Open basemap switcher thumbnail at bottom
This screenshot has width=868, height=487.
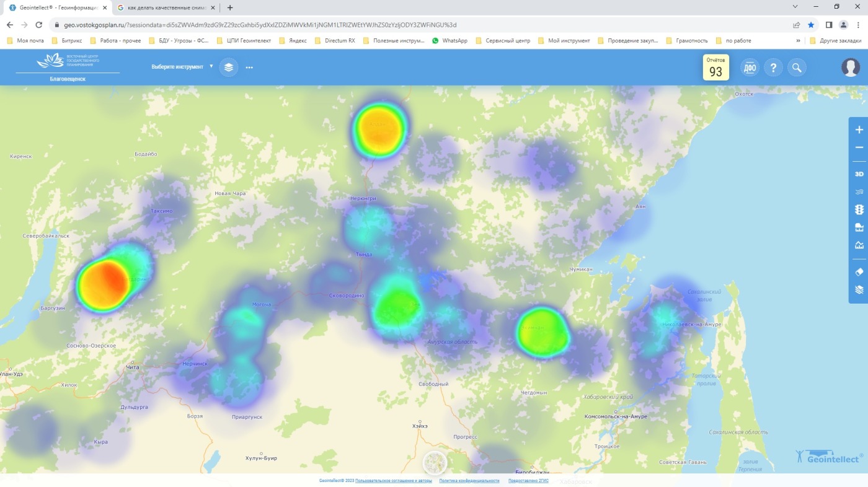pos(435,463)
